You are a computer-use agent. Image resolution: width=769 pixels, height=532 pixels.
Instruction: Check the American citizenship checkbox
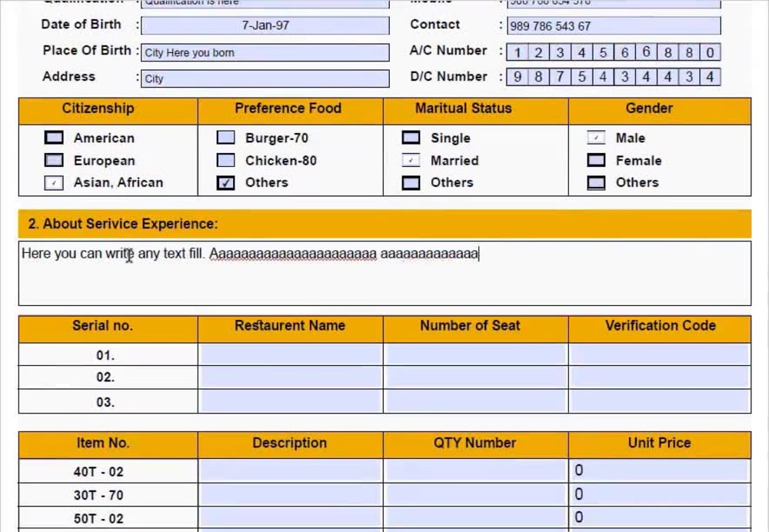[54, 138]
